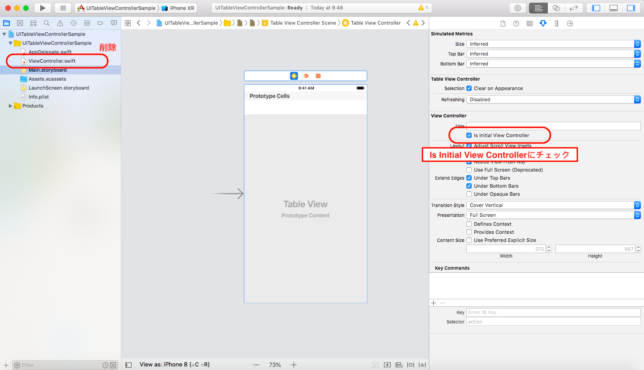Open the Test navigator
This screenshot has height=370, width=644.
[x=74, y=23]
